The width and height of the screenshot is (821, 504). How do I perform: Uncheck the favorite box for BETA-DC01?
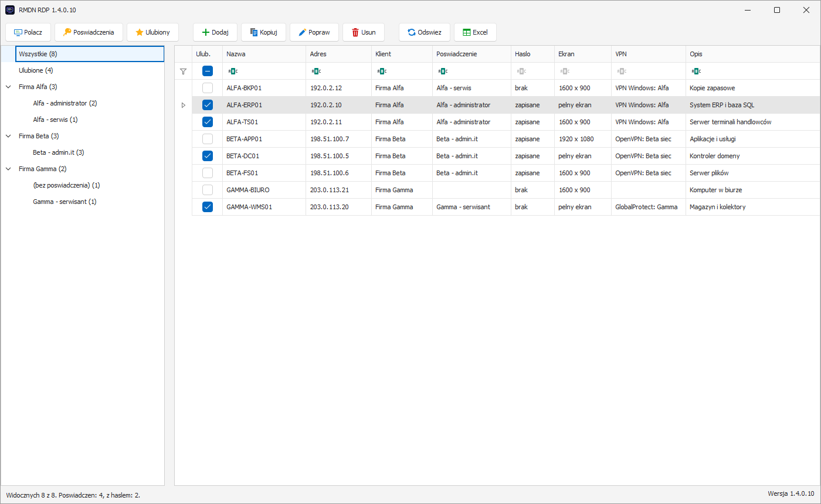point(208,156)
